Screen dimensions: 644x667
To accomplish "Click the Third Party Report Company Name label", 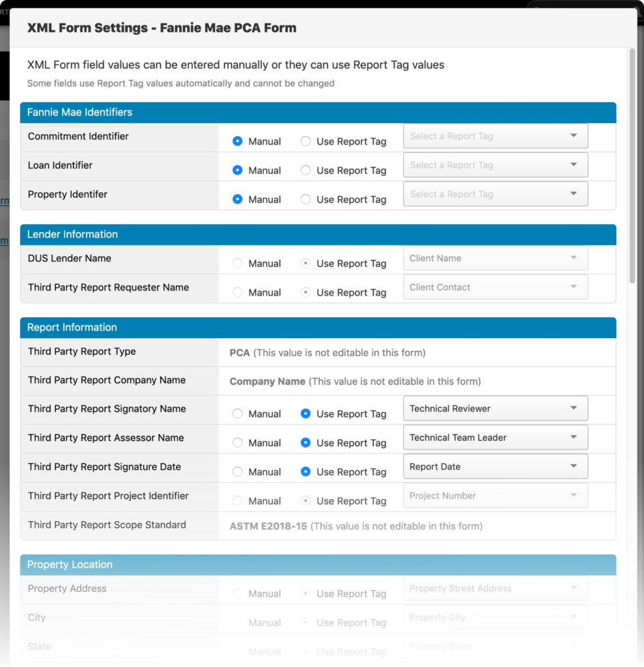I will click(x=107, y=380).
